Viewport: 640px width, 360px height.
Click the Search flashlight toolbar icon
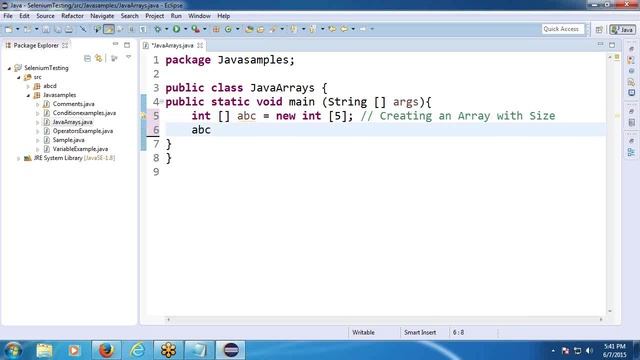coord(273,29)
